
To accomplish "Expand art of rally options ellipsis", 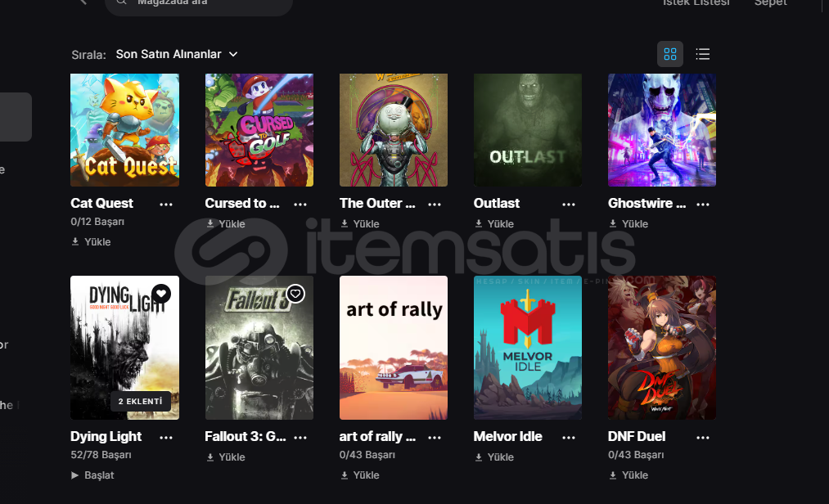I will [x=435, y=438].
